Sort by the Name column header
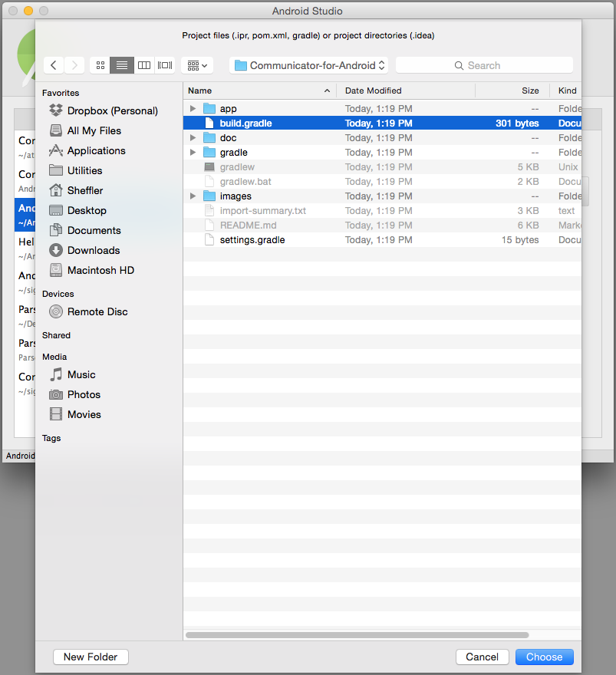 pos(259,91)
